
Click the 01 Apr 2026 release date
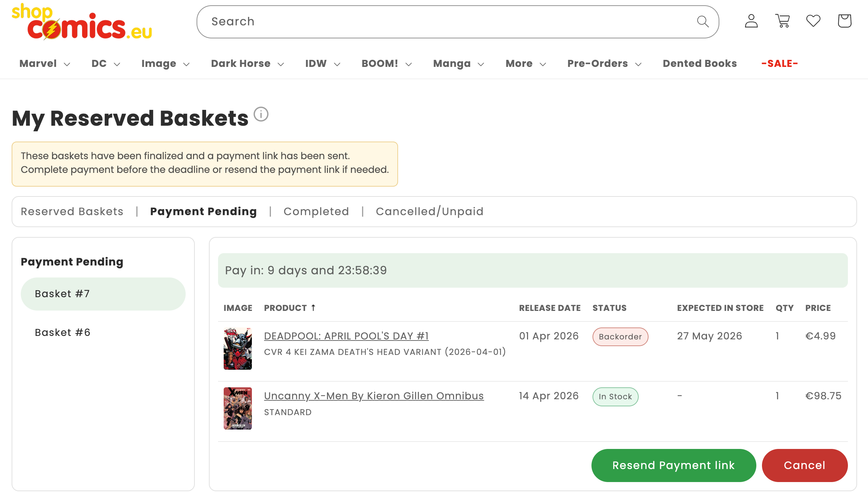click(x=549, y=336)
